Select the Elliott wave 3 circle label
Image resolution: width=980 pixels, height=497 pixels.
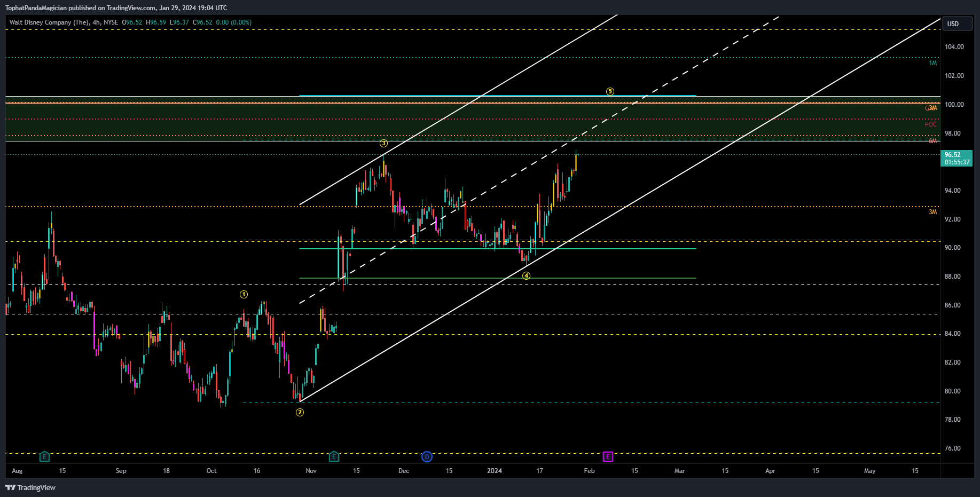point(383,143)
